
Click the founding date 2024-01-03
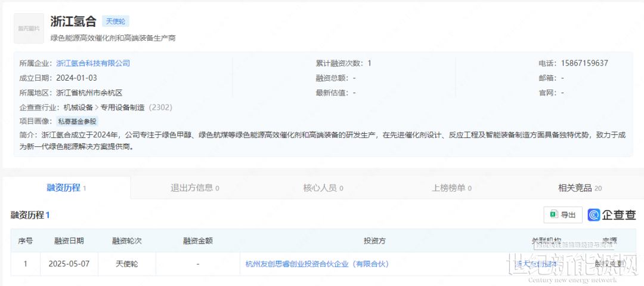[x=76, y=78]
